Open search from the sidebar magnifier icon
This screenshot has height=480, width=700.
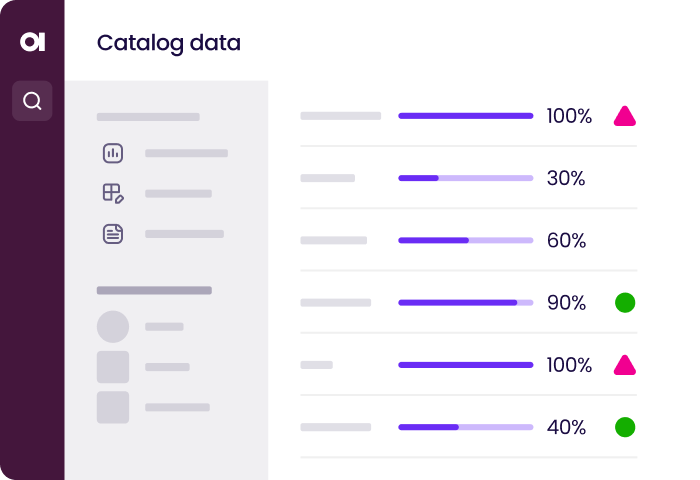32,101
